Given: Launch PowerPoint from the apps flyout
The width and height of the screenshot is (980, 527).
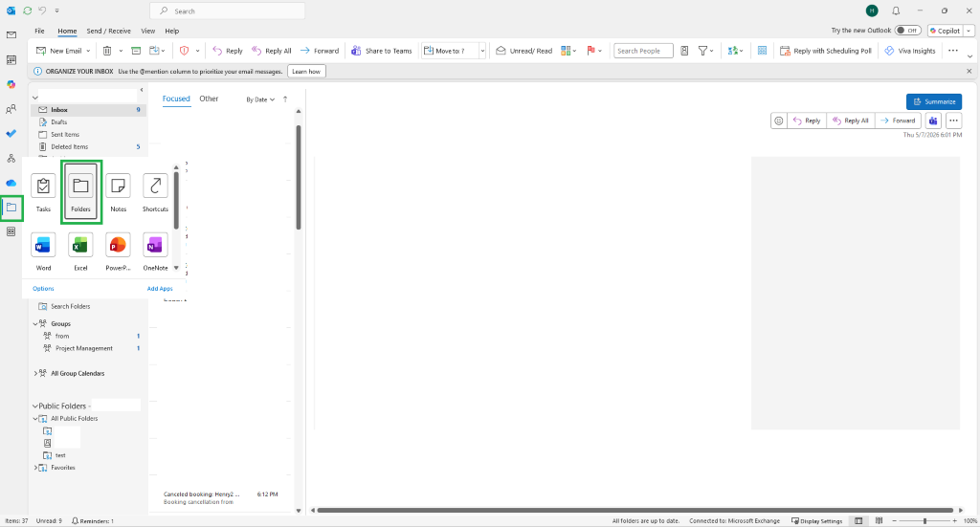Looking at the screenshot, I should pyautogui.click(x=118, y=252).
